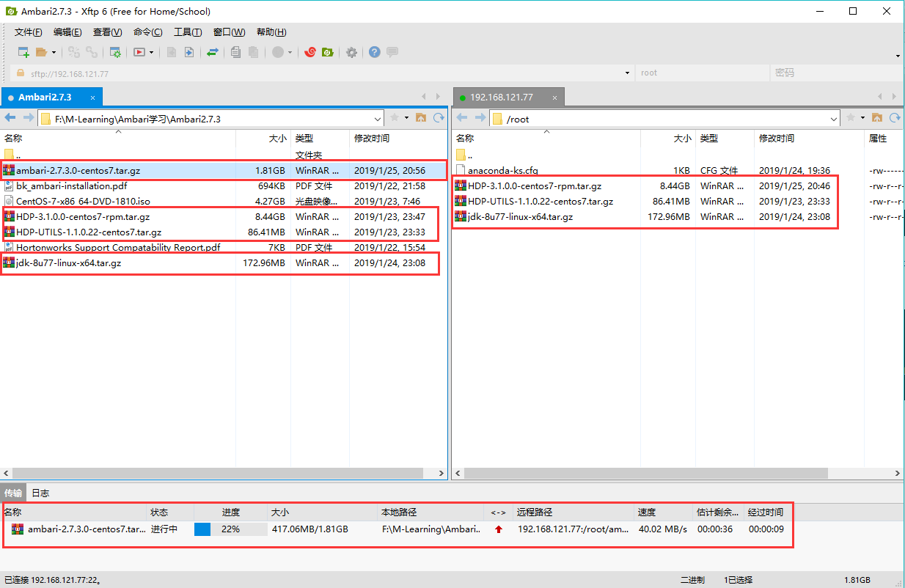Switch to the 日志 log tab
The image size is (905, 588).
(x=40, y=493)
